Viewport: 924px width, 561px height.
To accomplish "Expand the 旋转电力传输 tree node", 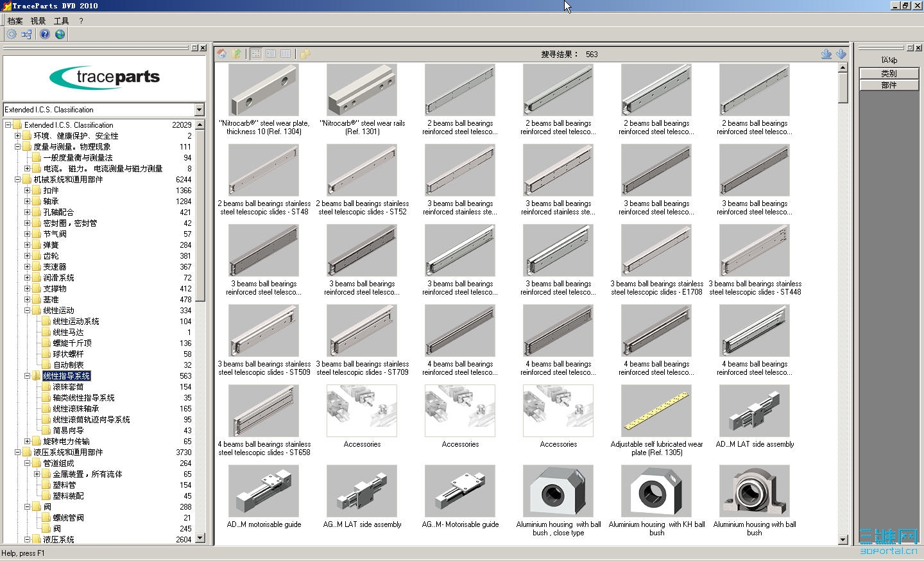I will click(x=28, y=442).
